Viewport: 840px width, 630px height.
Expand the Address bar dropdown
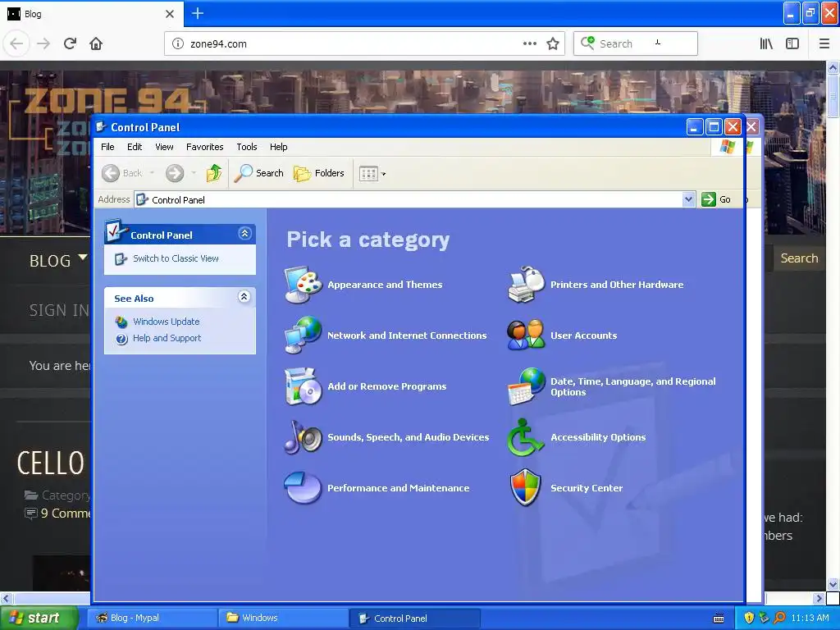pos(688,199)
